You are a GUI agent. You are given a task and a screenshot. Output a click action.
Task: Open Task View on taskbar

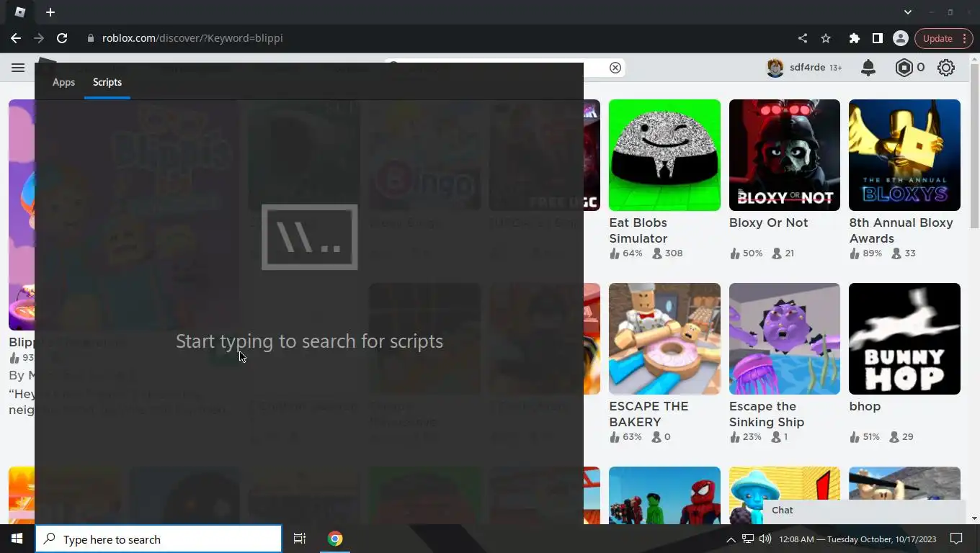pyautogui.click(x=300, y=539)
